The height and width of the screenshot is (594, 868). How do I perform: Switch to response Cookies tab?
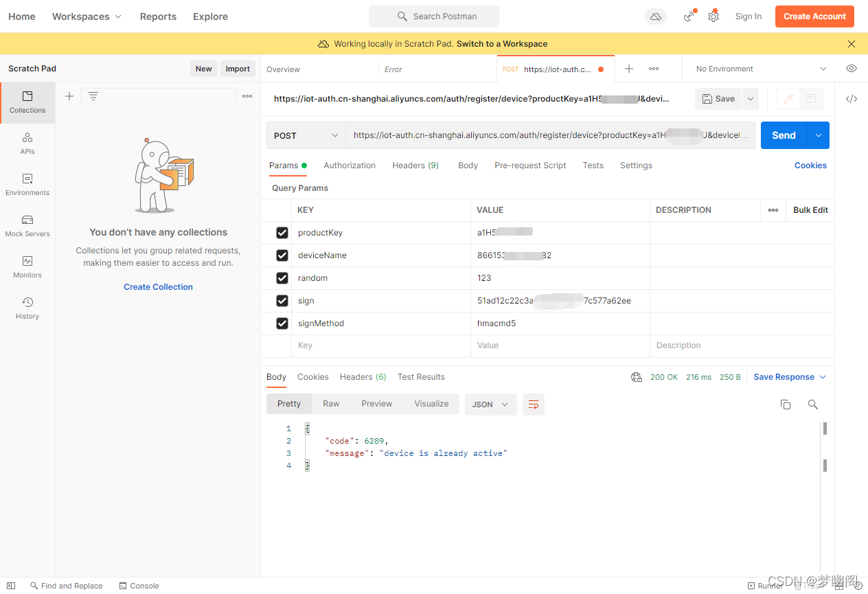312,377
